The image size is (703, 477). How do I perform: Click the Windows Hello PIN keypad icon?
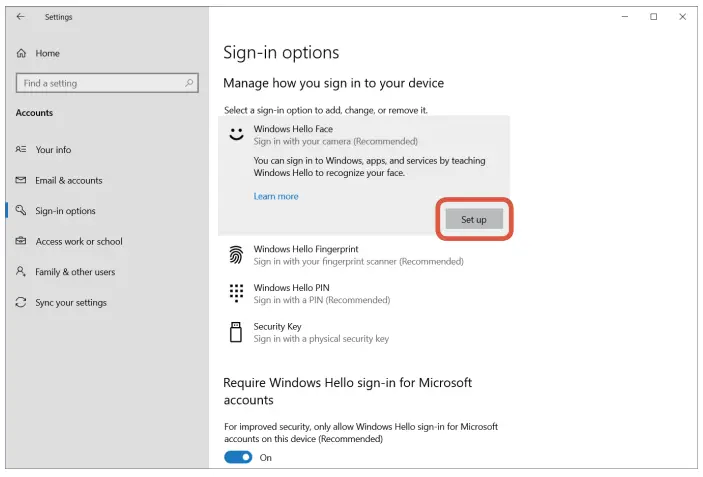point(236,293)
